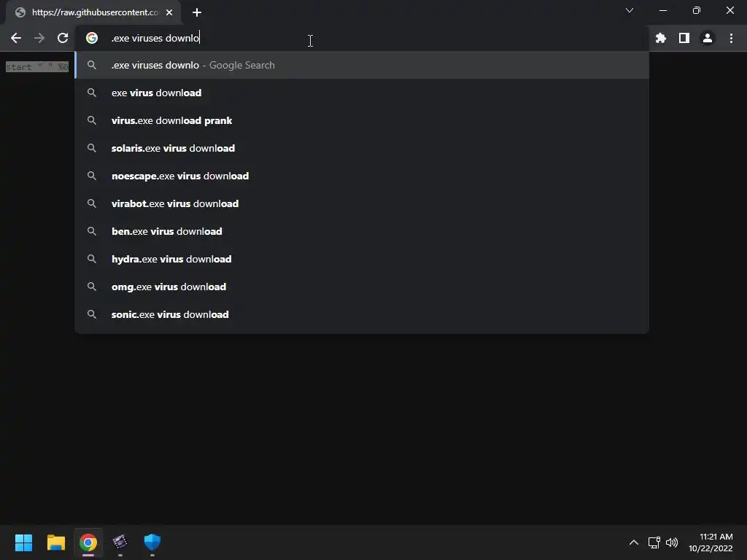
Task: Open File Explorer from taskbar
Action: coord(55,542)
